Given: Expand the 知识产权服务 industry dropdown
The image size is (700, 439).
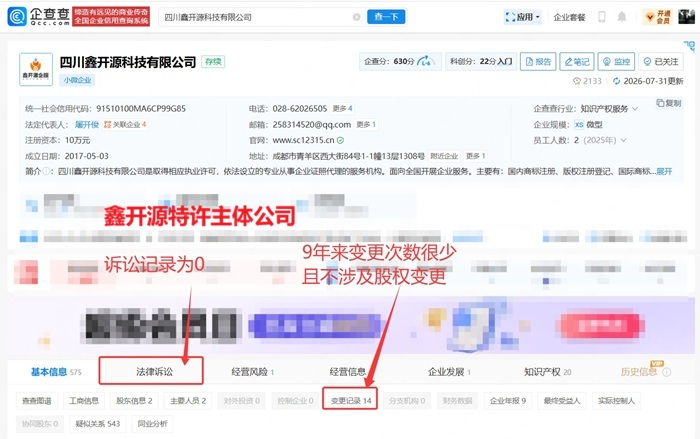Looking at the screenshot, I should click(635, 109).
